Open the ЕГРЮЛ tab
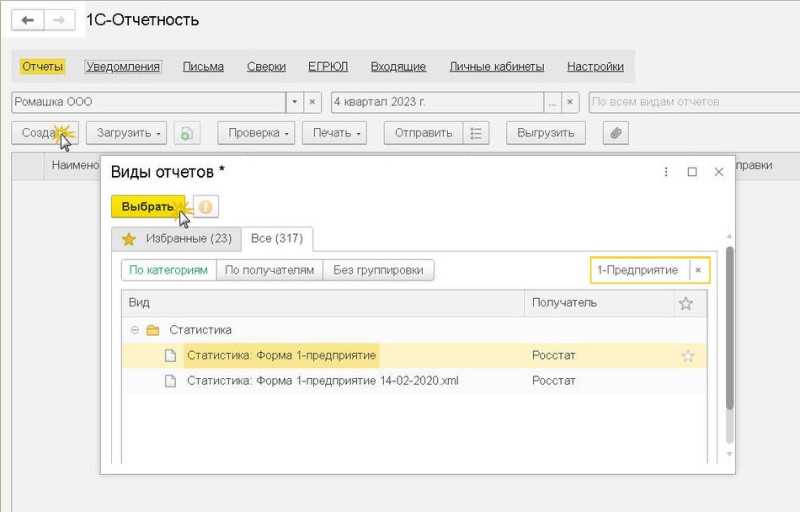 pos(328,67)
